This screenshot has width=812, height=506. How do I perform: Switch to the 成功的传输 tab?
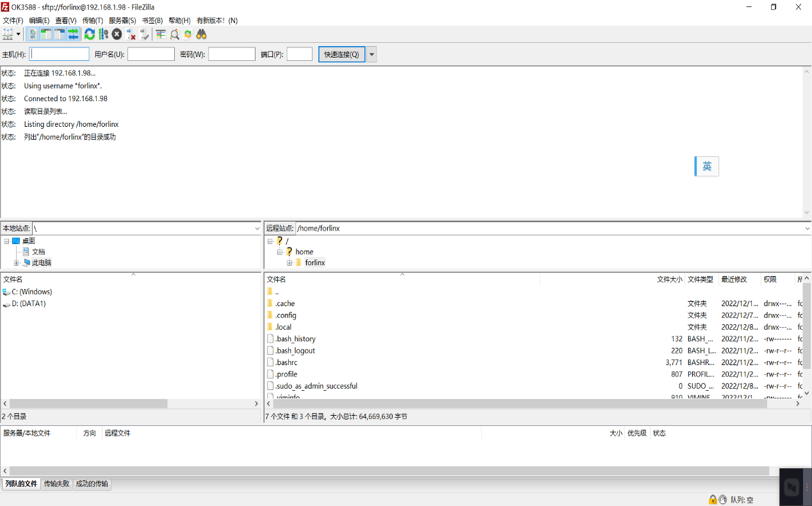tap(92, 484)
